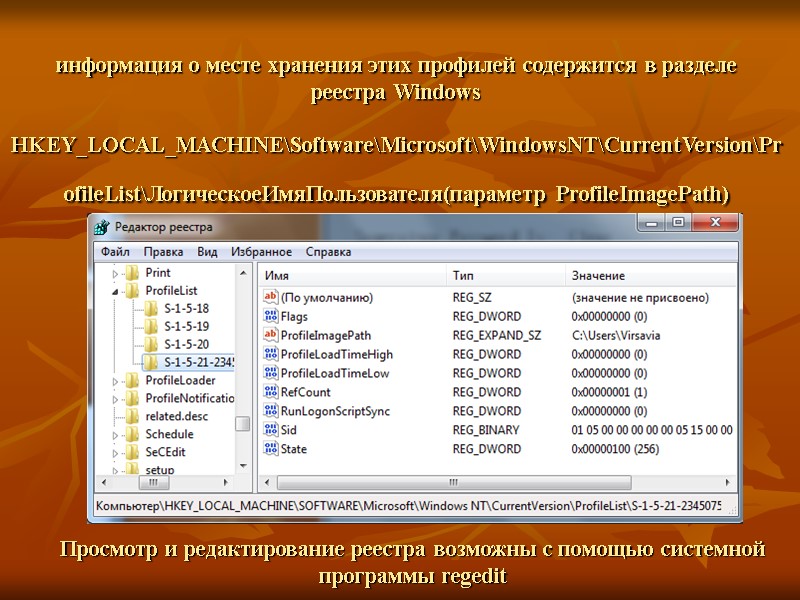Click REG_BINARY type cell of Sid

pyautogui.click(x=486, y=430)
